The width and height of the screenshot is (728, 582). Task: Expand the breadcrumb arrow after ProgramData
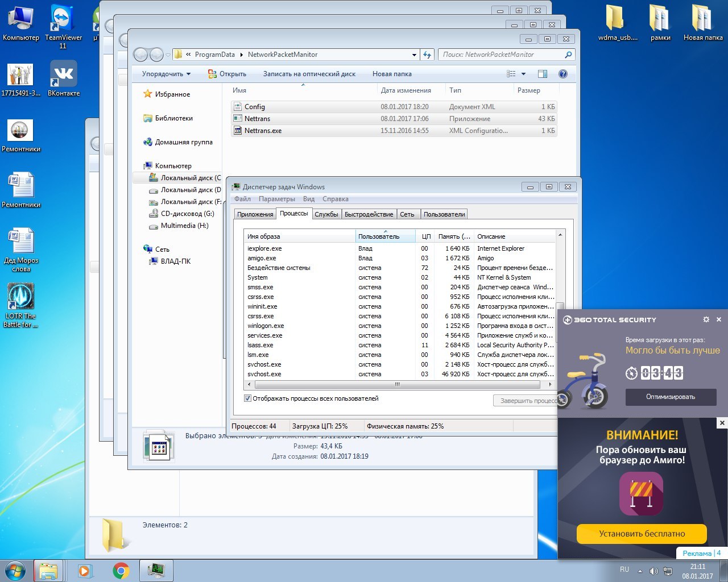tap(242, 55)
